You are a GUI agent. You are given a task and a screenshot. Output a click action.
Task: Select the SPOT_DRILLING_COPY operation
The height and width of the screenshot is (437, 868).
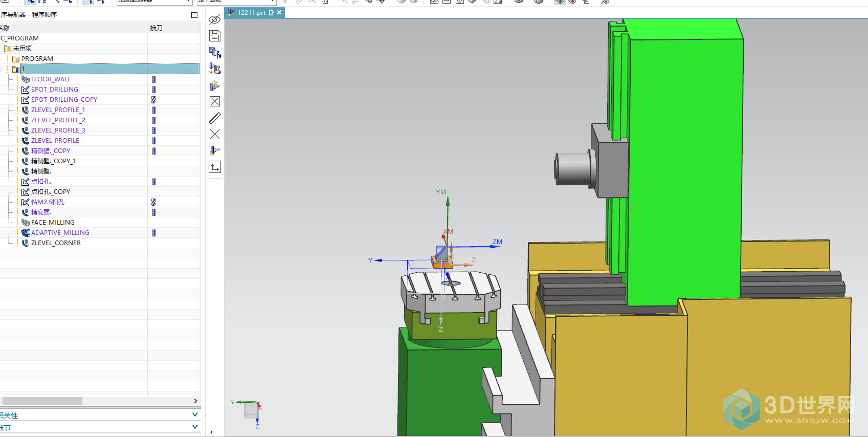64,100
